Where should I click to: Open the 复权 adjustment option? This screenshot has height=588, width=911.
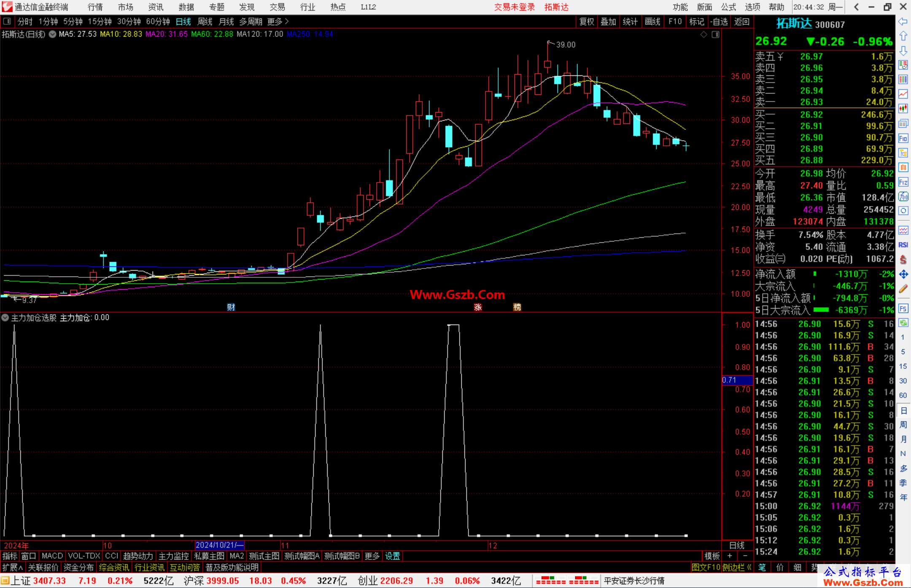click(x=587, y=21)
